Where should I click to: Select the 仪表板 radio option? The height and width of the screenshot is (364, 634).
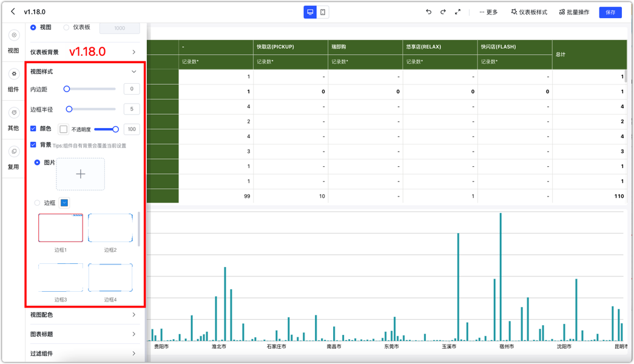(x=66, y=27)
